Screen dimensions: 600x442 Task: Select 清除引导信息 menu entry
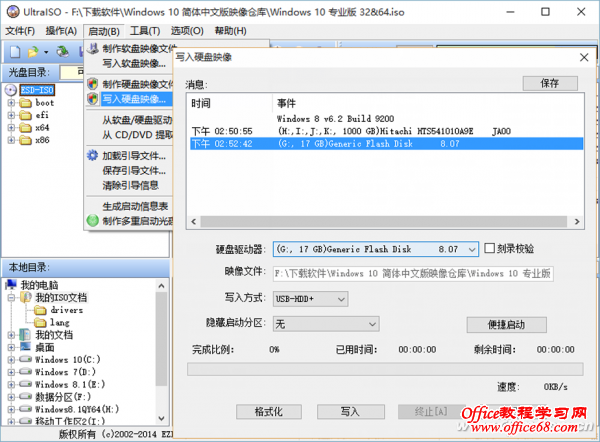130,186
